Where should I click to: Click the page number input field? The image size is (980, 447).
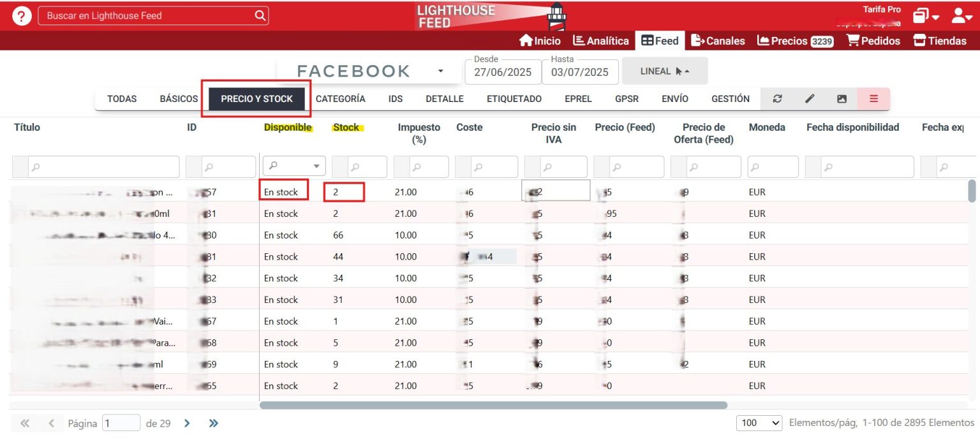pos(121,423)
